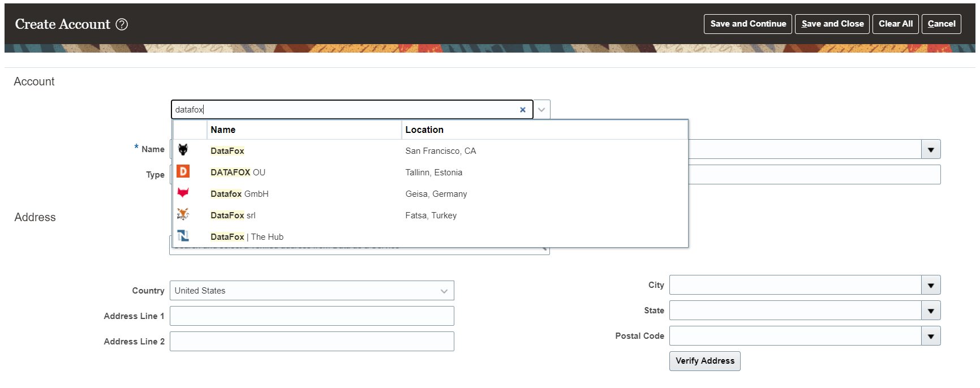Cancel account creation
Screen dimensions: 980x388
point(942,24)
